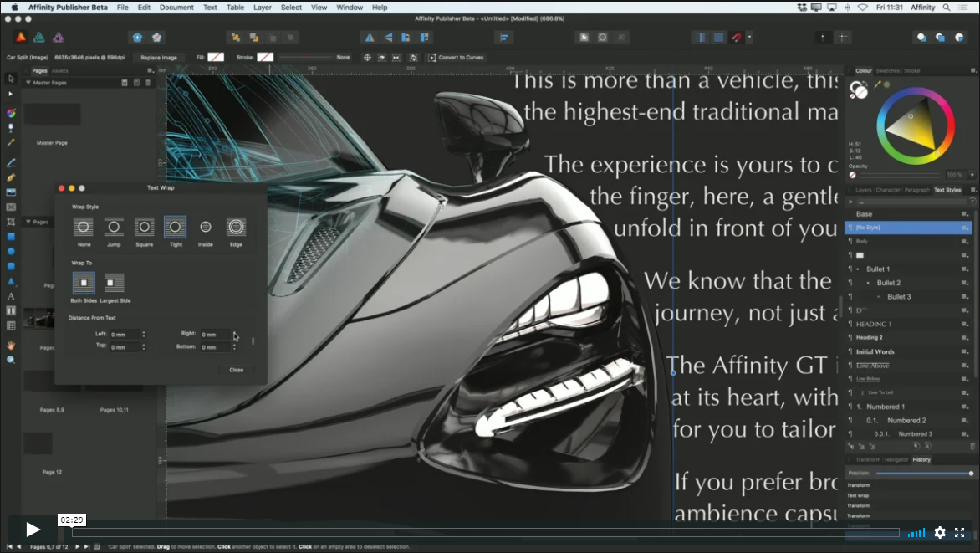Choose the Inside wrap style
980x553 pixels.
(x=206, y=227)
